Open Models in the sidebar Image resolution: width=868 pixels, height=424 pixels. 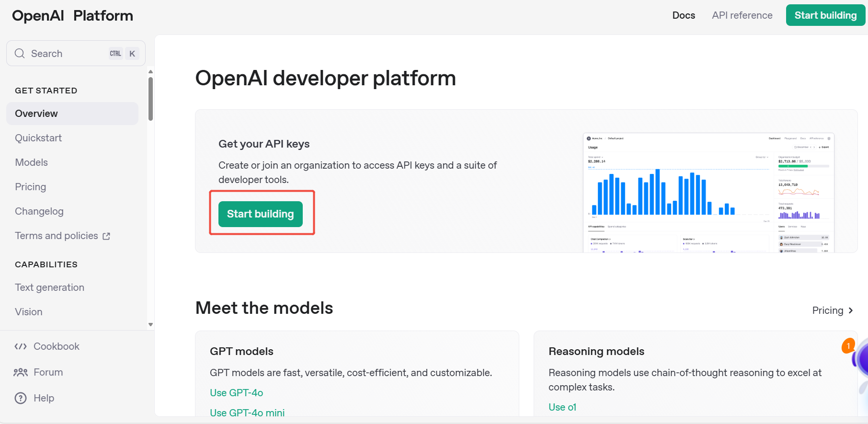(x=32, y=162)
